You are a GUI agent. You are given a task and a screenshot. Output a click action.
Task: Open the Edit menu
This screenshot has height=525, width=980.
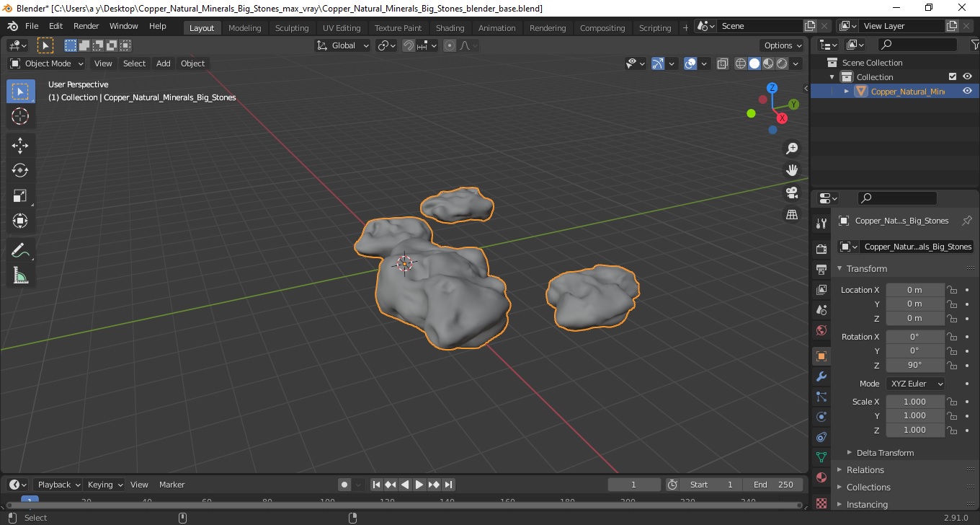click(55, 26)
